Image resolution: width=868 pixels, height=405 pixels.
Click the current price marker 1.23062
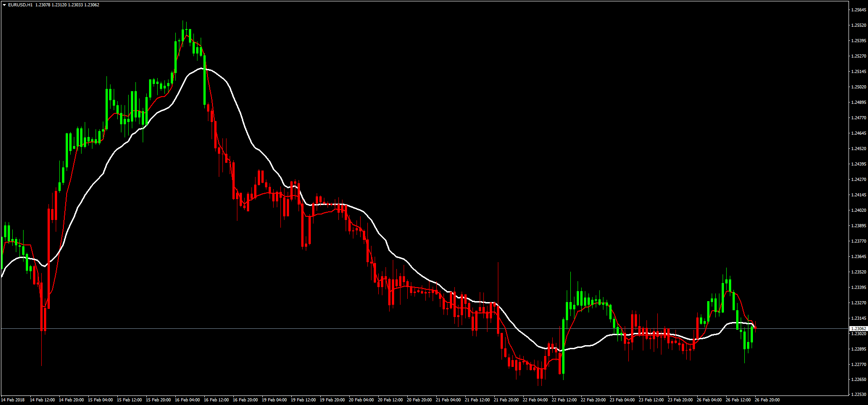tap(858, 328)
